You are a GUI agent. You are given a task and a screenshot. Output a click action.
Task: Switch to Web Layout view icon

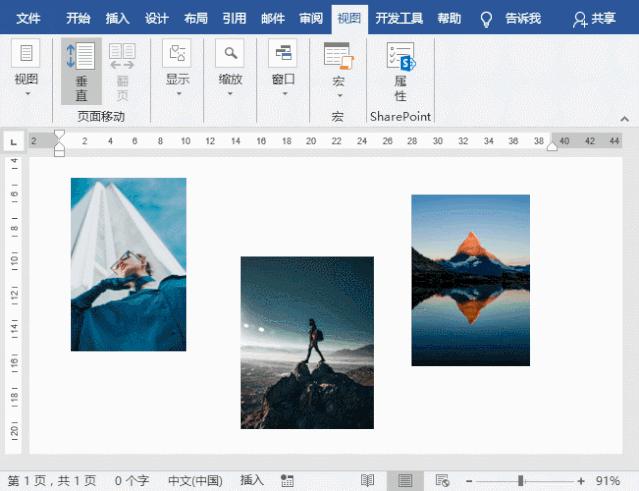[442, 481]
